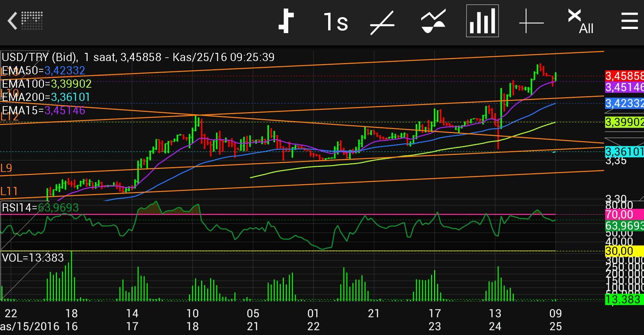The image size is (644, 335).
Task: Select the trend line drawing tool
Action: click(382, 23)
